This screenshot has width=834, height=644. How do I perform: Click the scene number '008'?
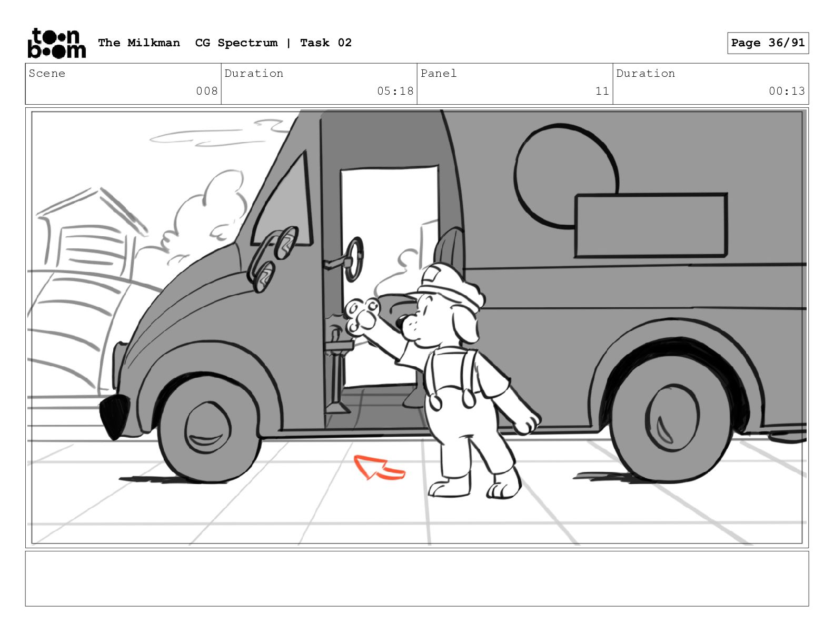coord(207,91)
